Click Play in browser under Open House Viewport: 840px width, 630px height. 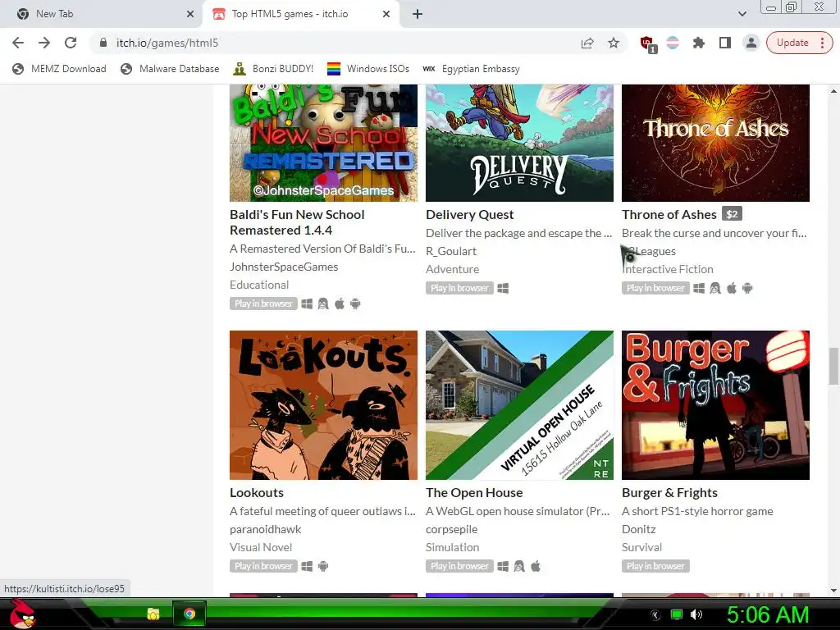(459, 566)
